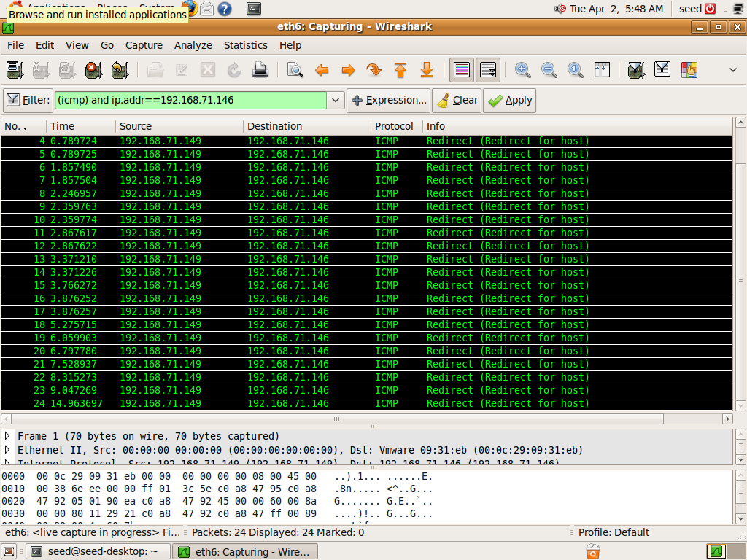747x560 pixels.
Task: Zoom in the packet list text
Action: (x=522, y=70)
